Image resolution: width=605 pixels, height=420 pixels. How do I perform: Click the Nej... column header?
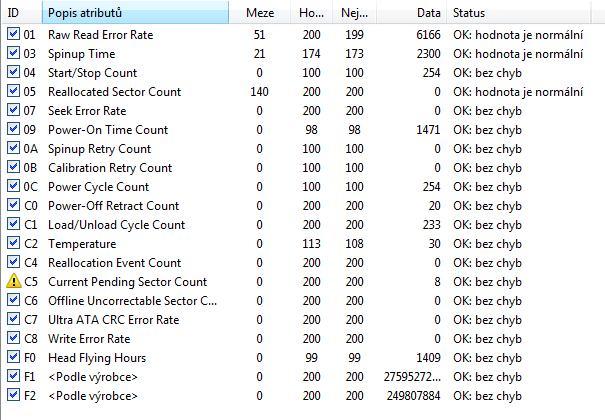pos(354,13)
